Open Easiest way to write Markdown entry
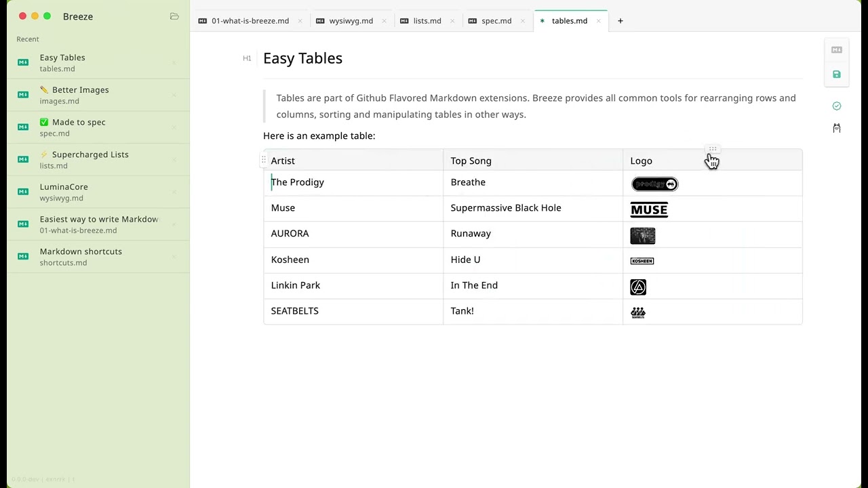Image resolution: width=868 pixels, height=488 pixels. [98, 224]
